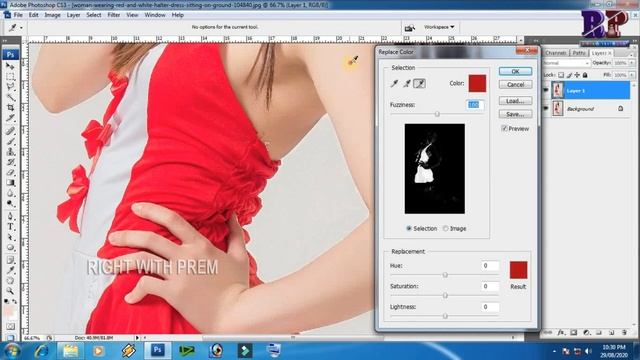This screenshot has width=640, height=360.
Task: Select the History Brush tool
Action: pos(11,162)
